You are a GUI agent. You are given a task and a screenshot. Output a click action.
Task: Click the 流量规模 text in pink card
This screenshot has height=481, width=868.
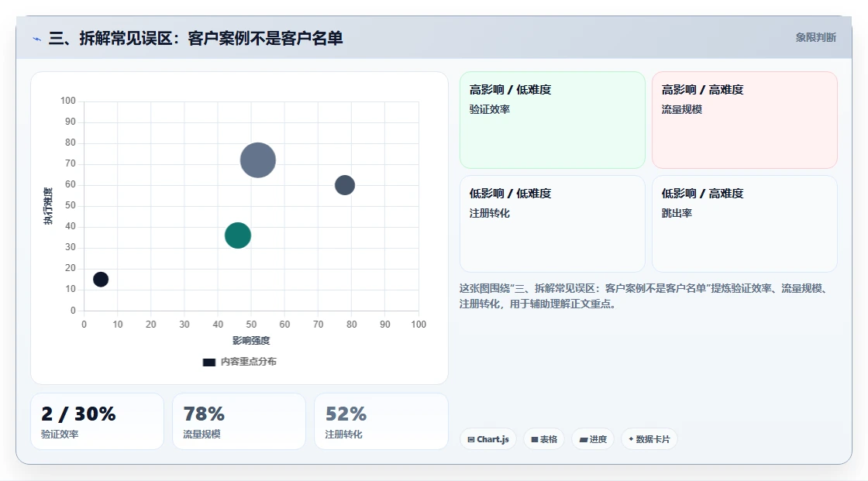pos(681,109)
